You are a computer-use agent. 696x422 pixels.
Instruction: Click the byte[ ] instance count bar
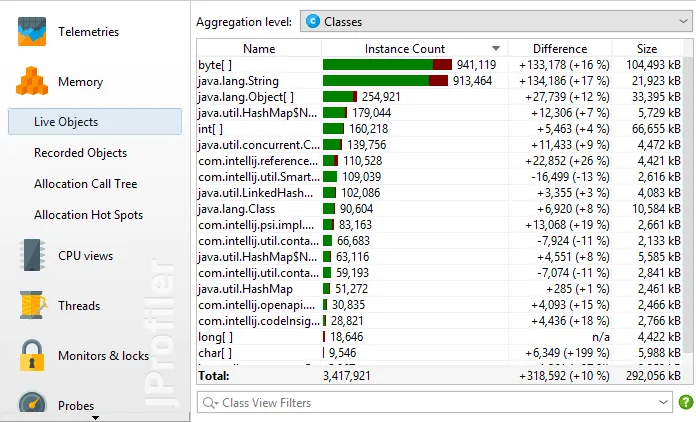[x=387, y=65]
